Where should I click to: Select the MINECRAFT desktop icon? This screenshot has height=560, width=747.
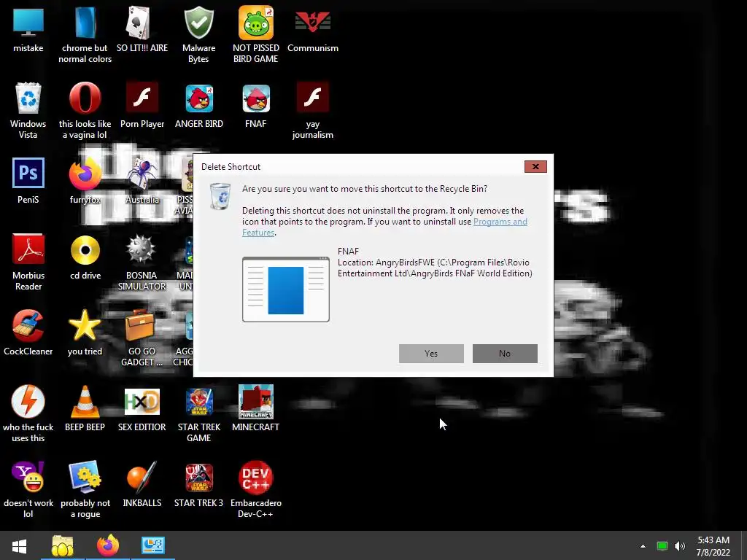coord(256,402)
